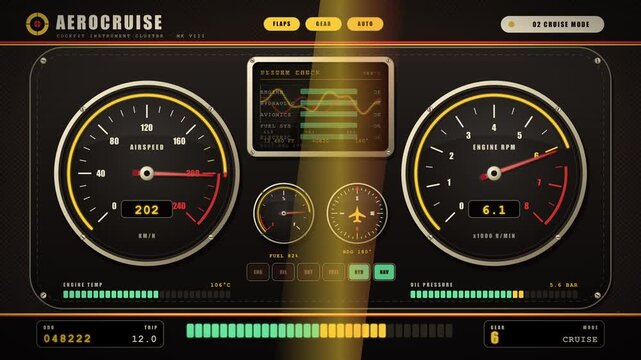This screenshot has height=360, width=641.
Task: Click the trip value 12.0
Action: 144,339
